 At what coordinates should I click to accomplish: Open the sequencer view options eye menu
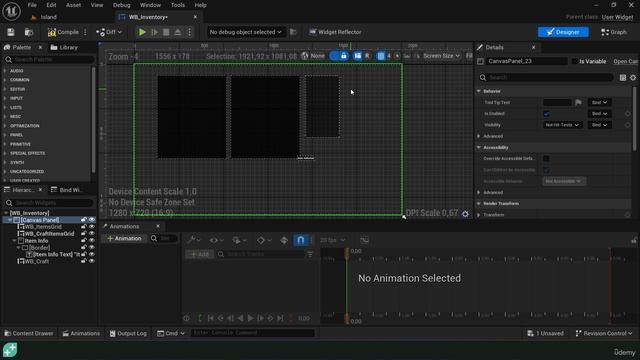click(x=216, y=240)
